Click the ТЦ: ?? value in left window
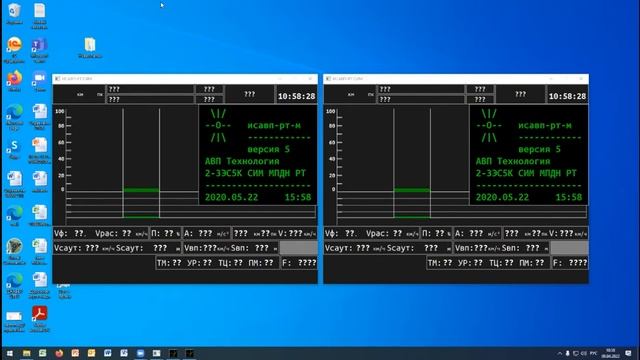The image size is (640, 360). (231, 263)
